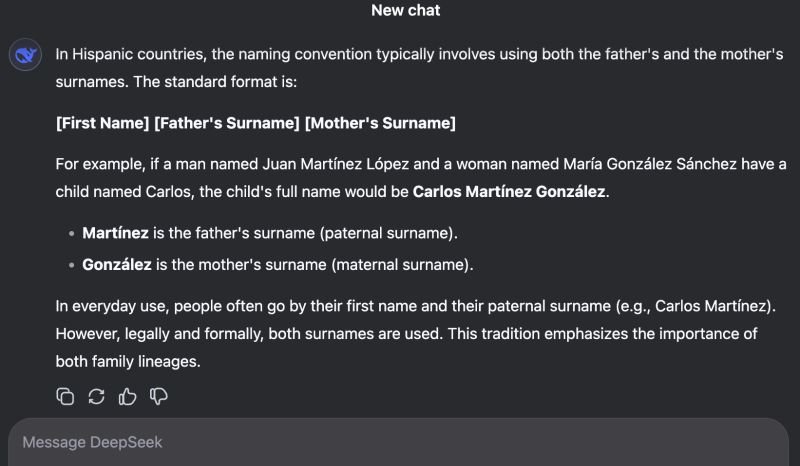Copy the DeepSeek response to clipboard
The width and height of the screenshot is (800, 466).
[65, 396]
